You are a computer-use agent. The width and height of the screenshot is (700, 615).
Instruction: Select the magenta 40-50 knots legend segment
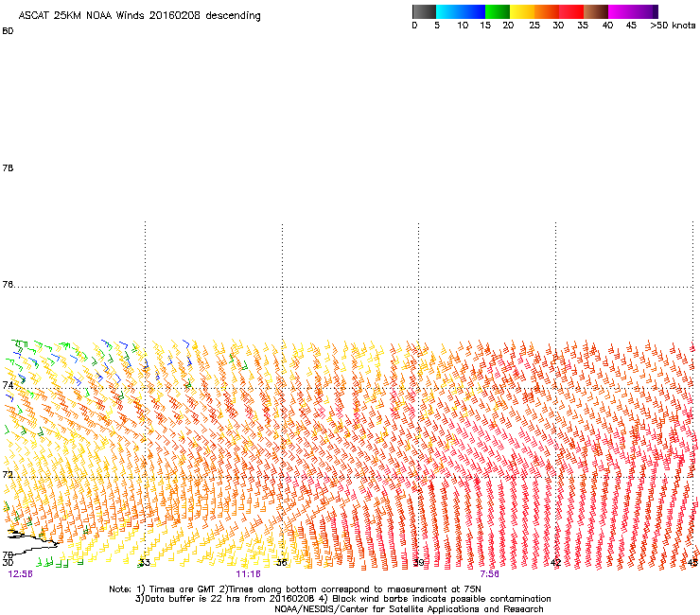633,11
